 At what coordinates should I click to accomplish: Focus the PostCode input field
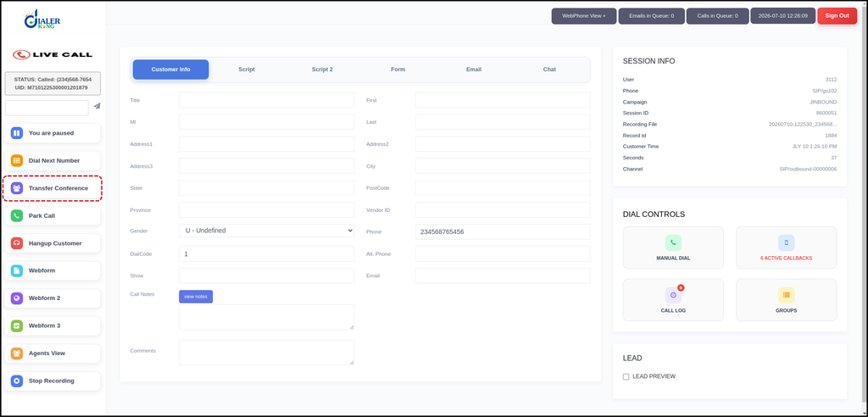[503, 187]
